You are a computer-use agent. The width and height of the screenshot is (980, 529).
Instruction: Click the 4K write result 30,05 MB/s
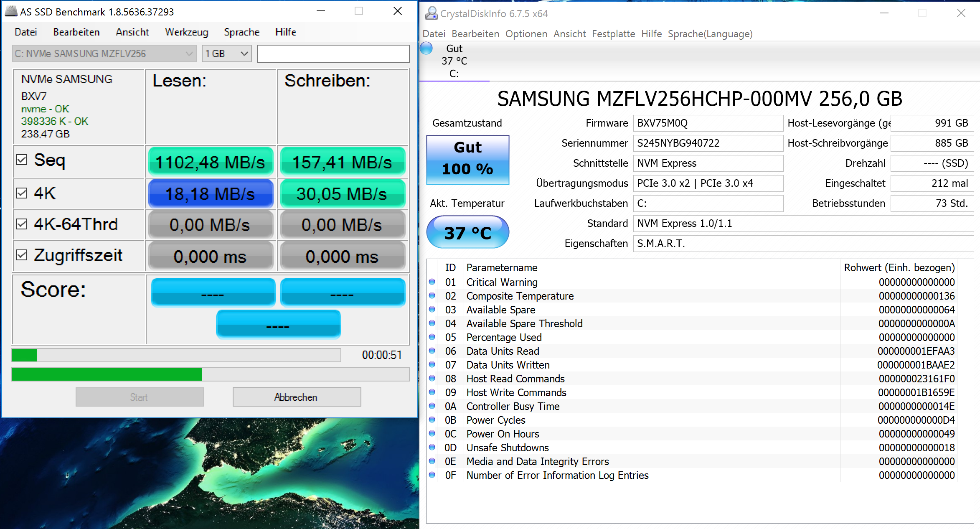coord(343,193)
